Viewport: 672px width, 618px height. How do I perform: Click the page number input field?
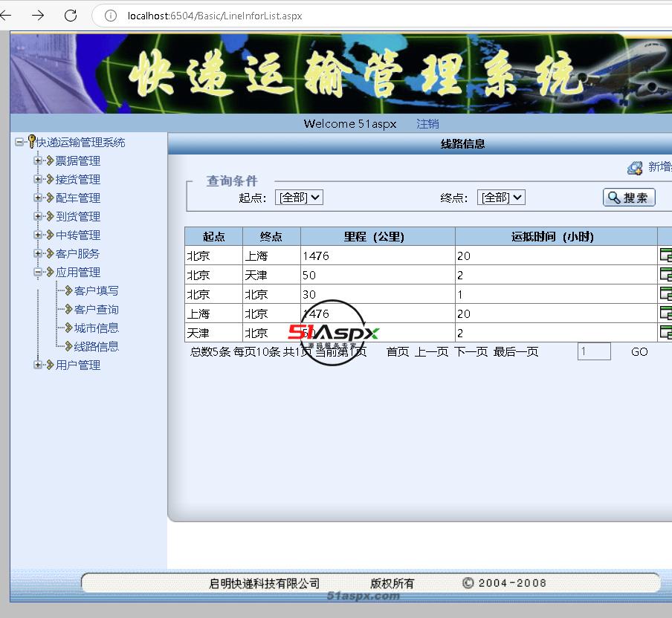click(594, 352)
